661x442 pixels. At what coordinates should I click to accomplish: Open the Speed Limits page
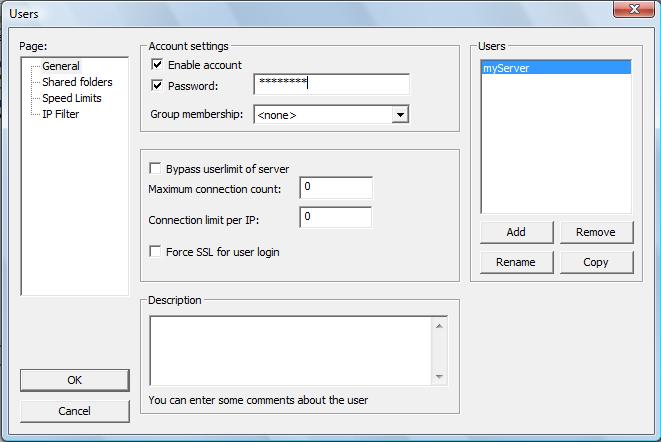coord(72,98)
